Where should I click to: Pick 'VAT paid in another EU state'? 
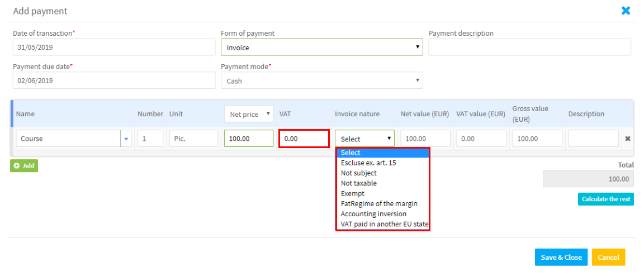coord(384,224)
